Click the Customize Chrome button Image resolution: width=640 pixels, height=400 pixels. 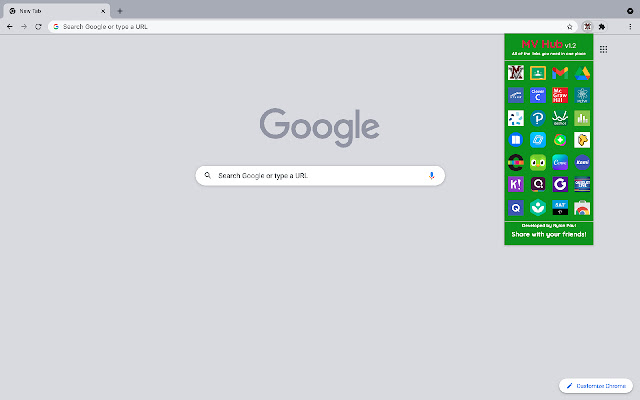click(x=596, y=386)
